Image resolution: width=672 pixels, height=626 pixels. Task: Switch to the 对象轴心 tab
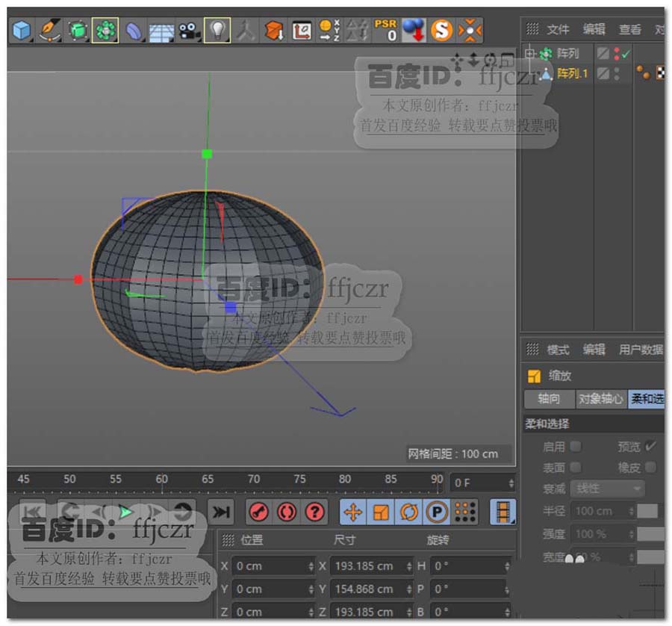tap(601, 399)
